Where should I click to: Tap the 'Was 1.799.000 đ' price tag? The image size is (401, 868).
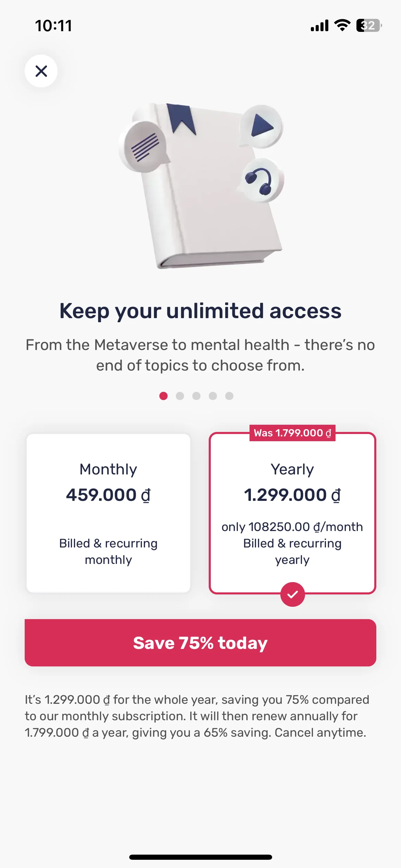[292, 433]
